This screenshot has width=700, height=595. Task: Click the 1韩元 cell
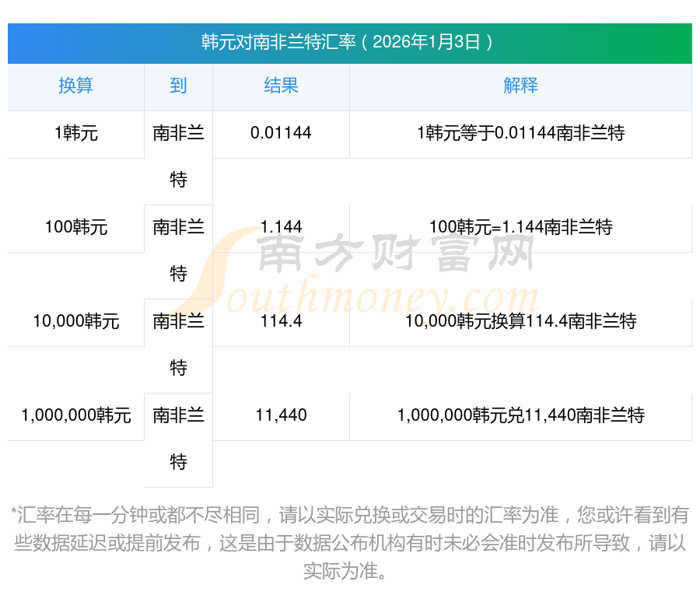[75, 133]
